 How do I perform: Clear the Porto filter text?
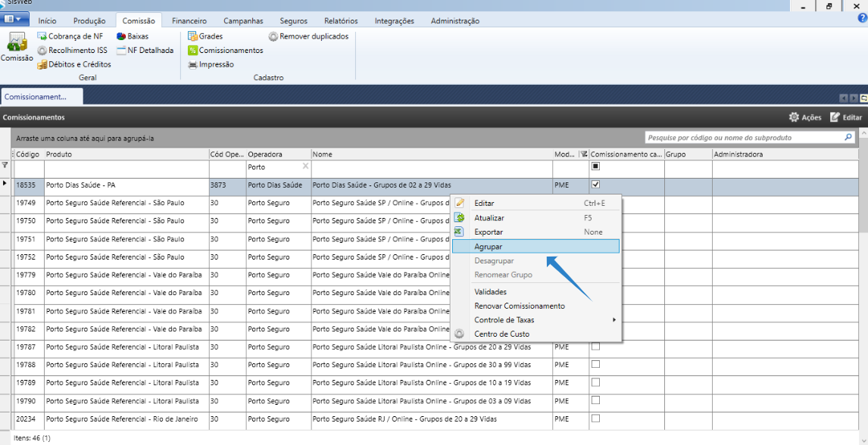coord(305,166)
